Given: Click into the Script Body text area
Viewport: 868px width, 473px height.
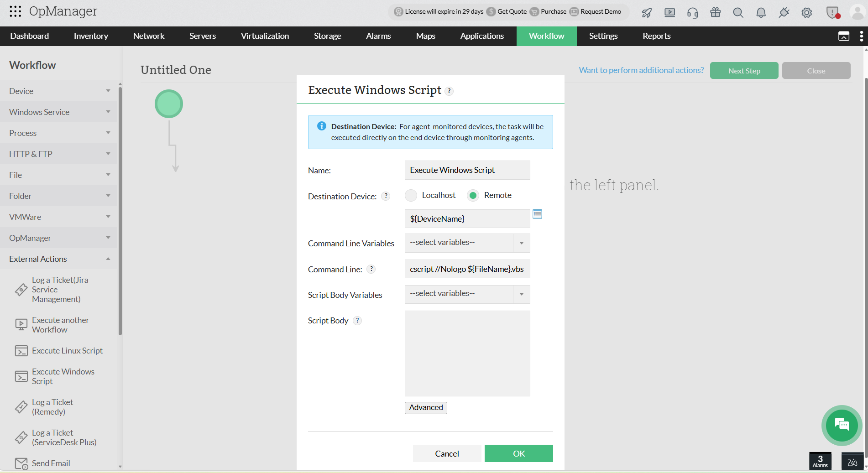Looking at the screenshot, I should [467, 353].
